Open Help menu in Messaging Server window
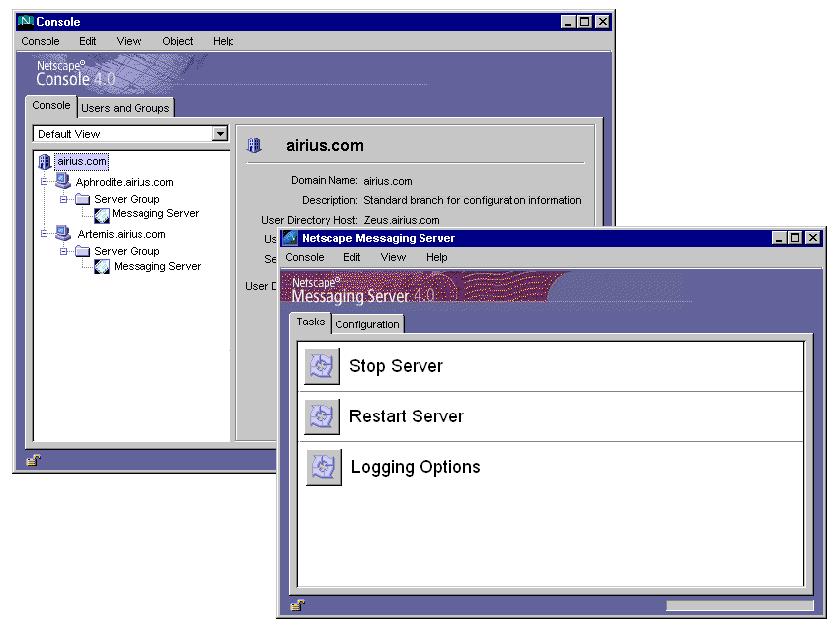 437,257
